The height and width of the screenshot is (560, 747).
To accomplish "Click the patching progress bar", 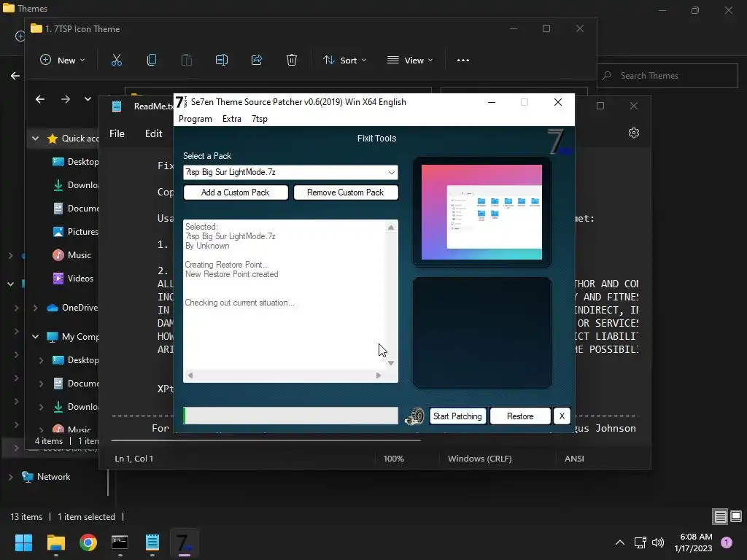I will (290, 416).
